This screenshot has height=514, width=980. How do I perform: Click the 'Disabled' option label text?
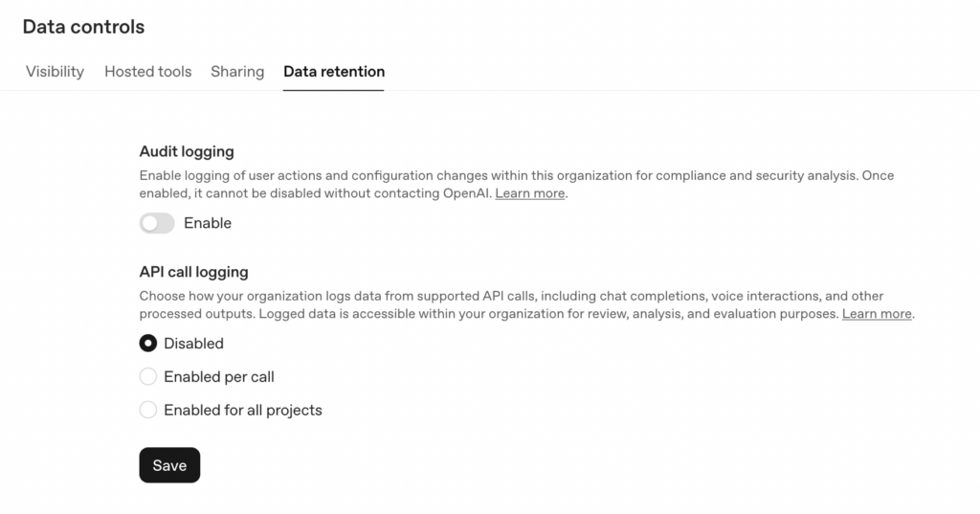pos(193,344)
